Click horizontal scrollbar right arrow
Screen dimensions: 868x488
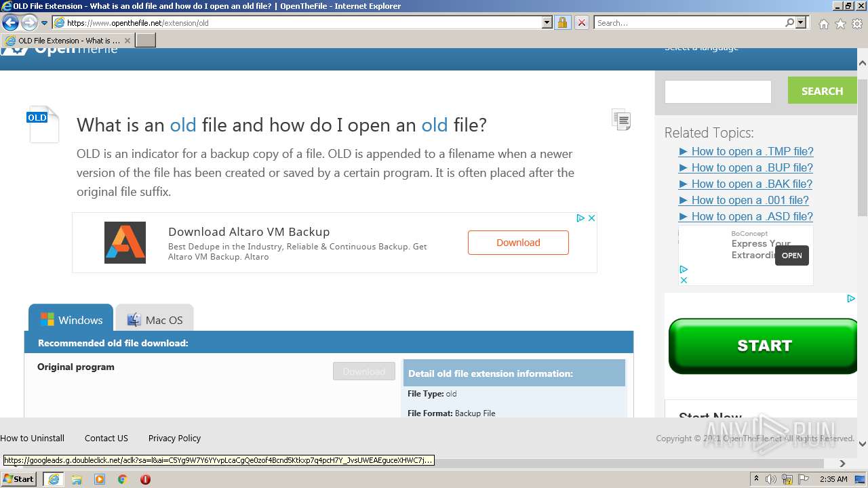point(842,463)
